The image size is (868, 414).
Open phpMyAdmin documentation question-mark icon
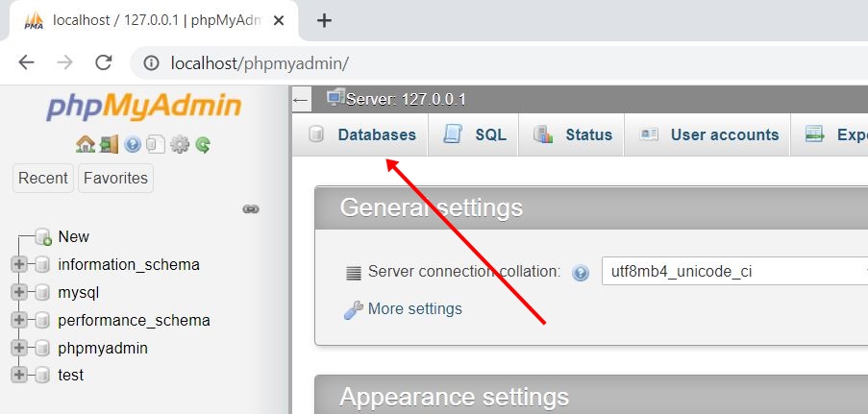point(133,145)
